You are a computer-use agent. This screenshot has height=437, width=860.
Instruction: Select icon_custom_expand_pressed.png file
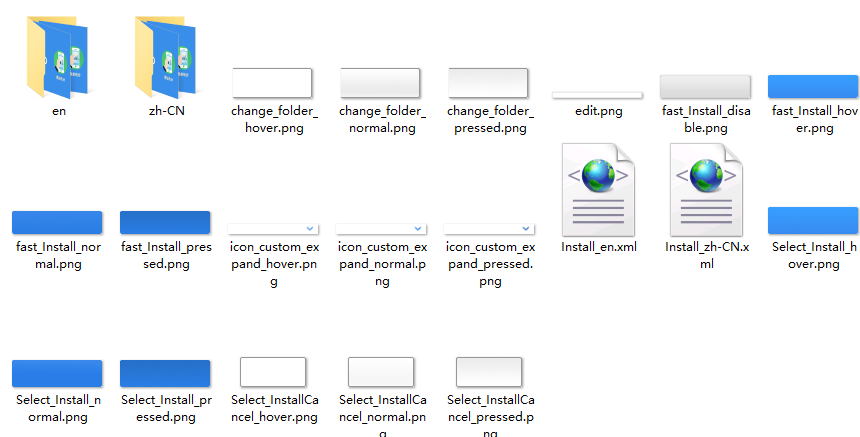tap(489, 229)
